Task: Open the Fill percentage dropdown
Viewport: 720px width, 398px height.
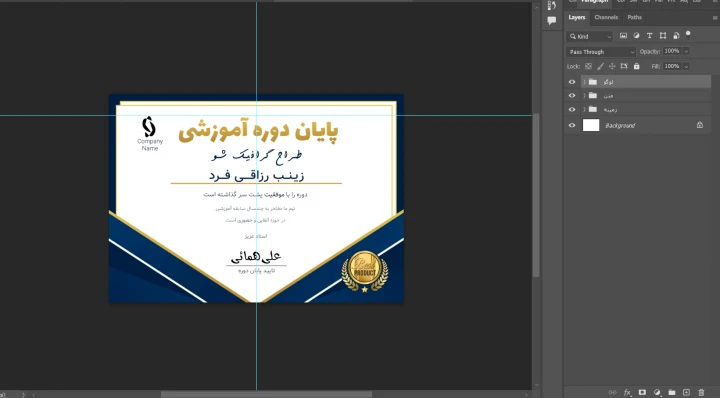Action: point(686,66)
